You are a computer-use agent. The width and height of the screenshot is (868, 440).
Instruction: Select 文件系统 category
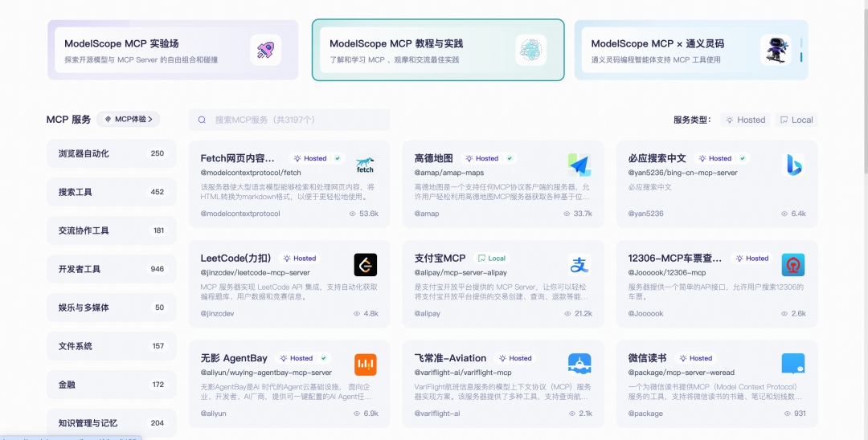(111, 346)
